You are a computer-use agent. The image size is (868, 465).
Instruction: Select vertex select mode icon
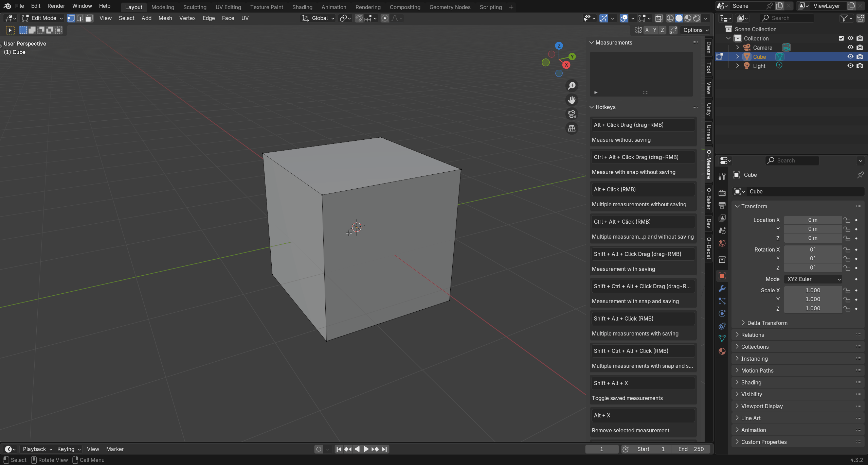(x=71, y=18)
